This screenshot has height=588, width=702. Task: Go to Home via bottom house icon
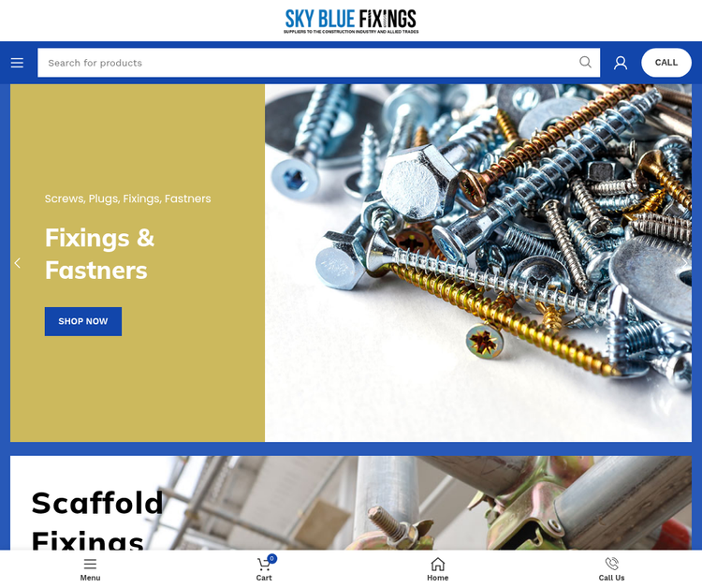pos(437,564)
